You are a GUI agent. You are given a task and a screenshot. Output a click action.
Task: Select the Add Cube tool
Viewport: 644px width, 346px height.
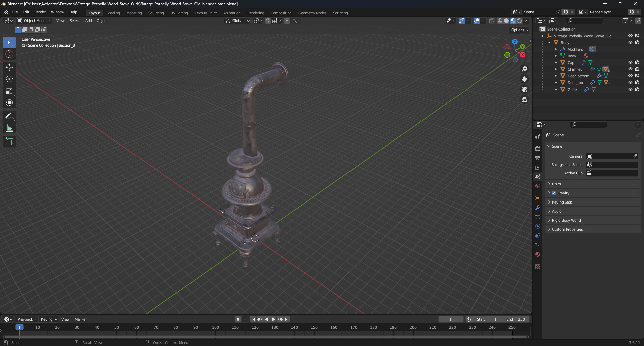pyautogui.click(x=9, y=141)
